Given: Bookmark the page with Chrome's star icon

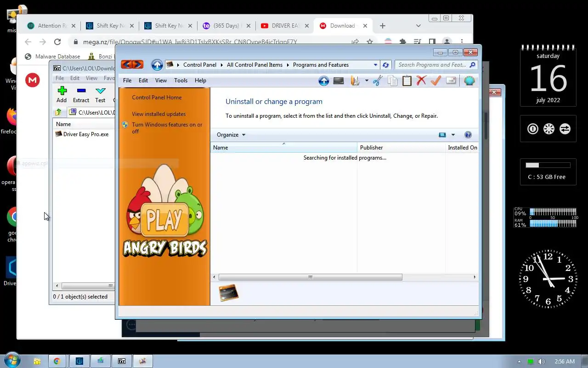Looking at the screenshot, I should 370,42.
